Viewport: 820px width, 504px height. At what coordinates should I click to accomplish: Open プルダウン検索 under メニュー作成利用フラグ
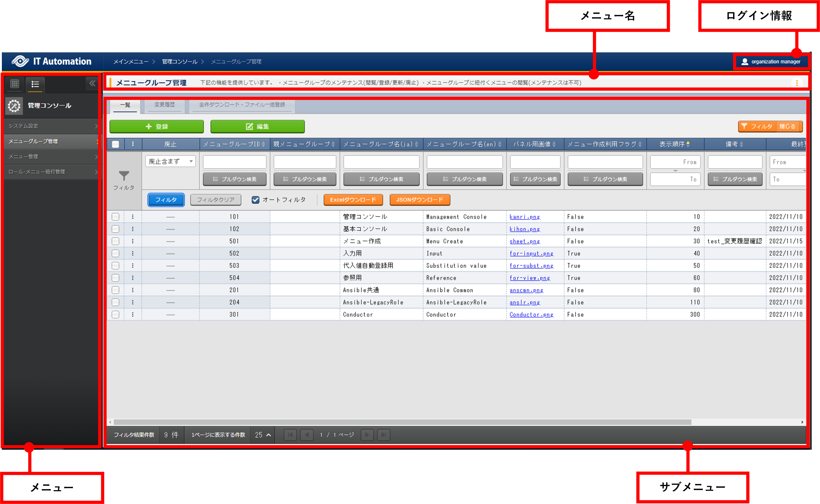(x=605, y=179)
